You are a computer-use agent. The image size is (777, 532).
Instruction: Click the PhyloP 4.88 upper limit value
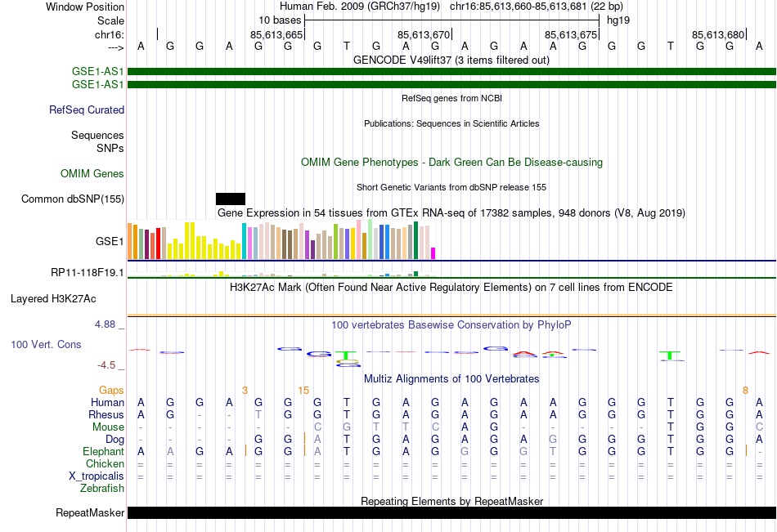coord(105,324)
